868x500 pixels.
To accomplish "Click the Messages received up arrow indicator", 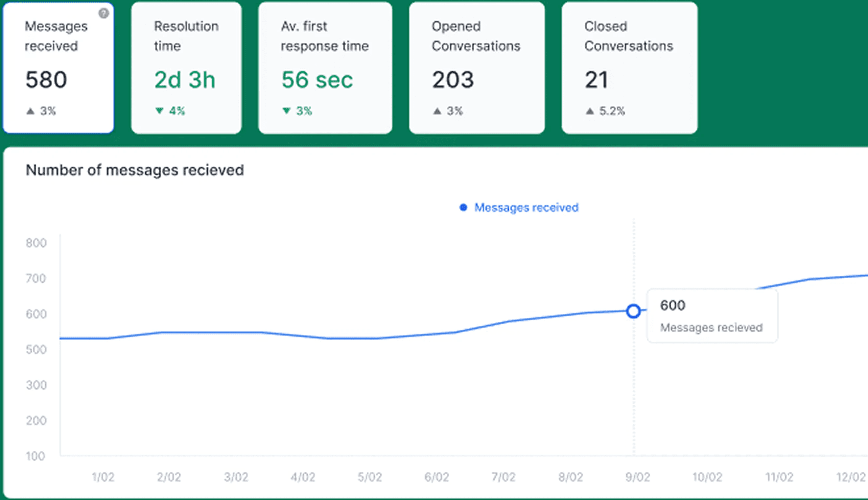I will tap(31, 111).
